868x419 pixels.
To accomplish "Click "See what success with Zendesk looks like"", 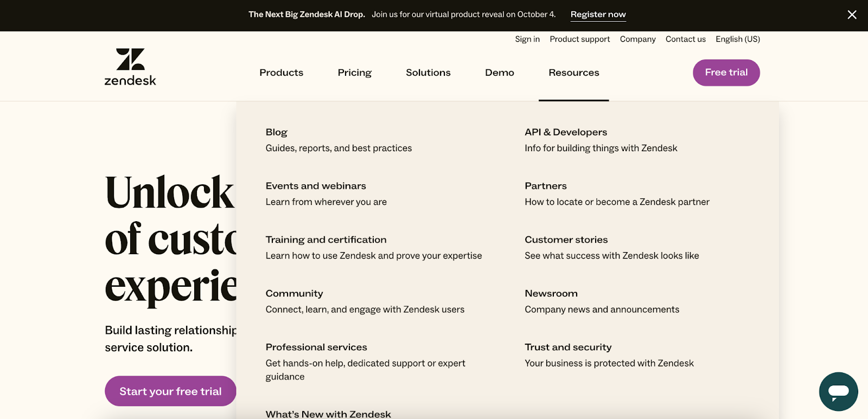I will pyautogui.click(x=612, y=255).
